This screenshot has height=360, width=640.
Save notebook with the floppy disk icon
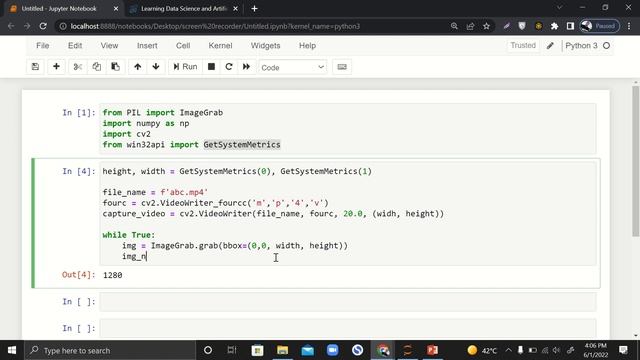pyautogui.click(x=35, y=67)
